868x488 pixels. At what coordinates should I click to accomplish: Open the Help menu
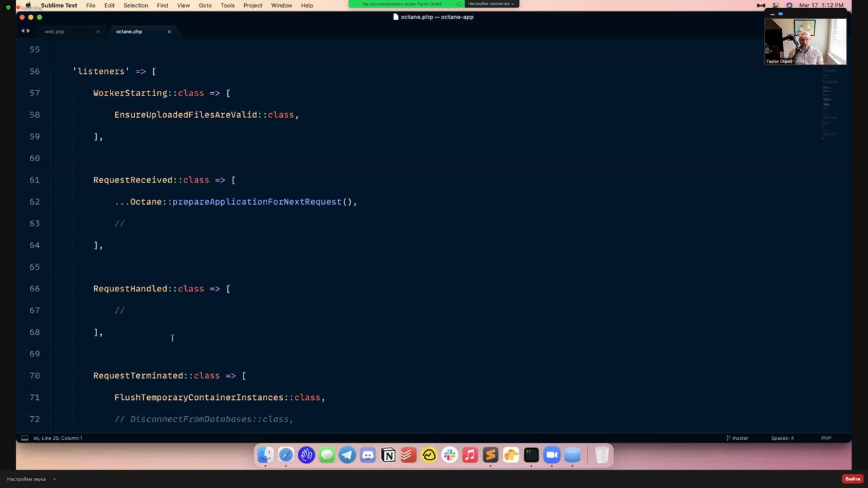point(307,5)
